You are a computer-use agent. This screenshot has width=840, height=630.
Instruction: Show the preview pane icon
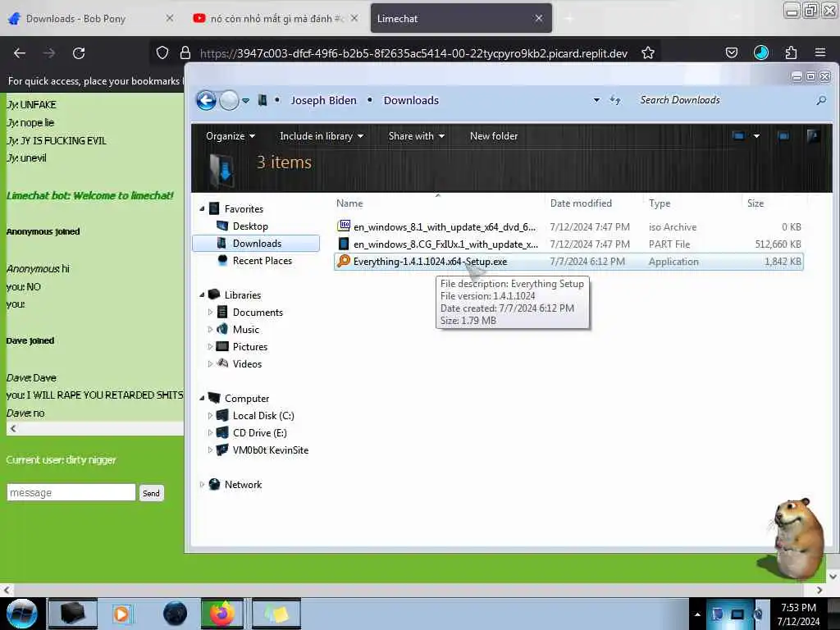[x=783, y=136]
